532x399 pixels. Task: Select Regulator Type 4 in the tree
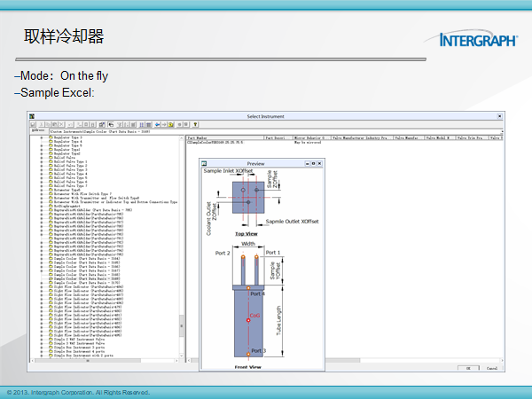click(68, 142)
